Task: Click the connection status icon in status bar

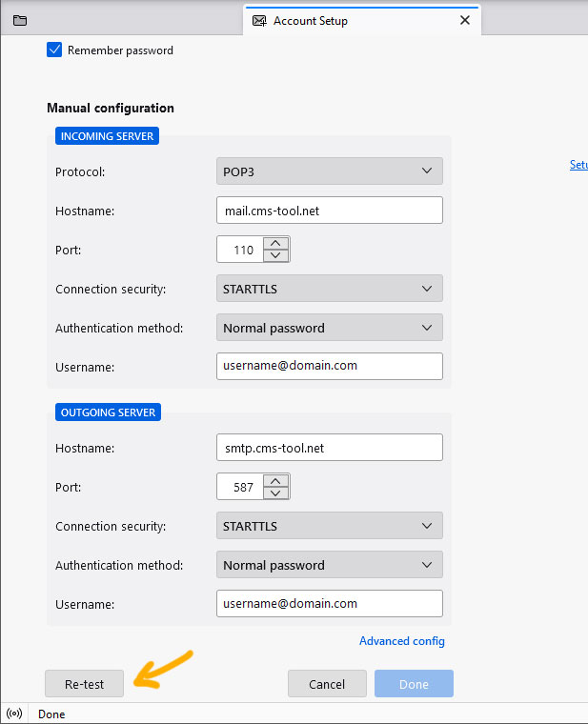Action: point(14,714)
